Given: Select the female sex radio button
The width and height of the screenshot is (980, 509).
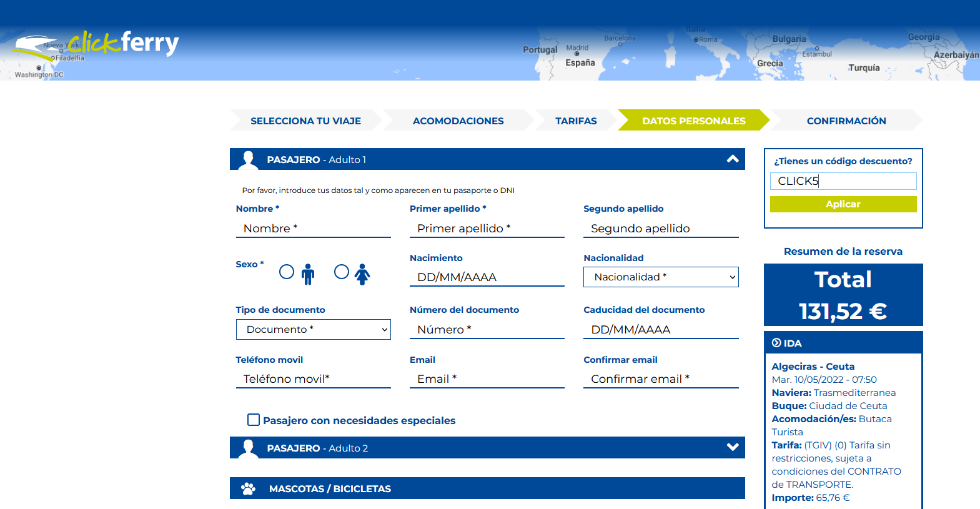Looking at the screenshot, I should click(342, 272).
